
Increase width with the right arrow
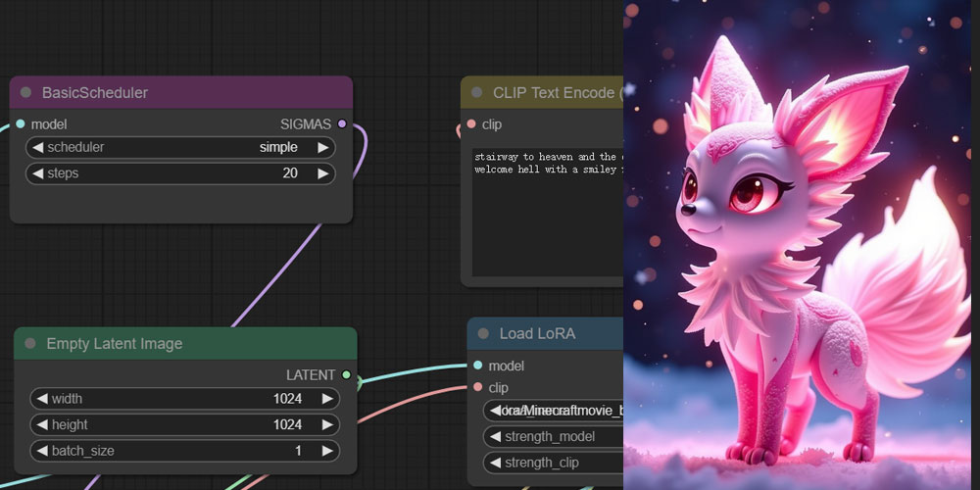327,398
